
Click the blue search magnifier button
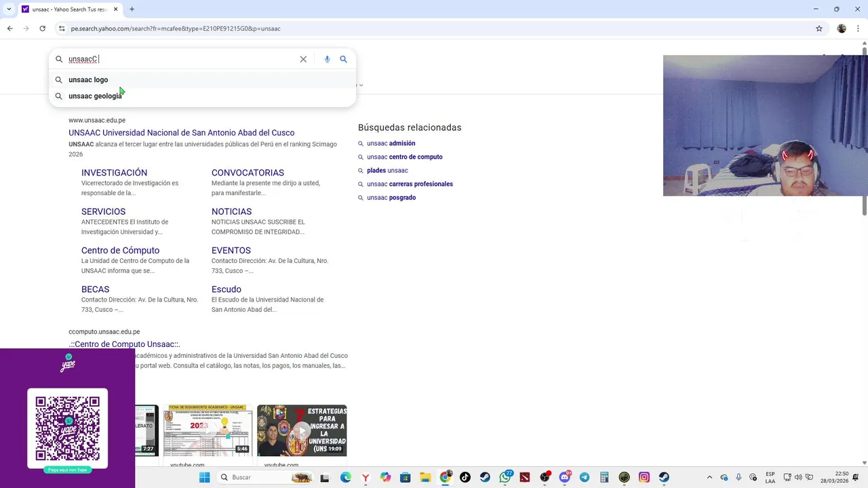coord(344,59)
